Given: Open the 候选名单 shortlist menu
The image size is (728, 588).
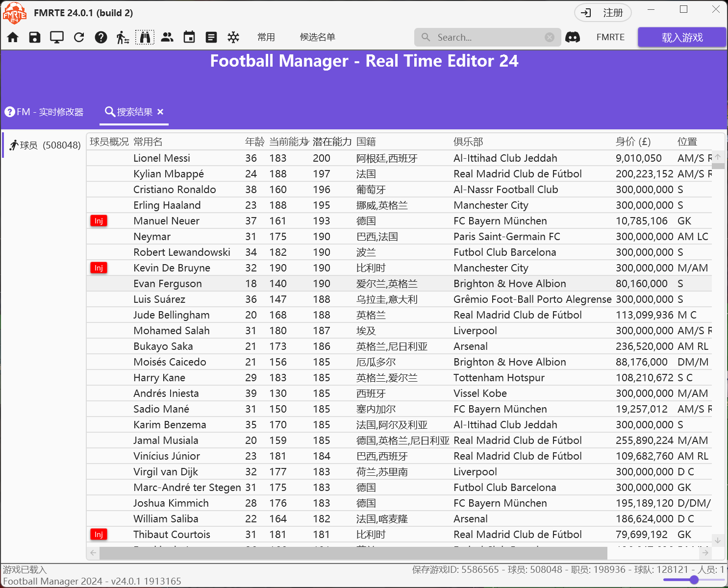Looking at the screenshot, I should [x=317, y=37].
